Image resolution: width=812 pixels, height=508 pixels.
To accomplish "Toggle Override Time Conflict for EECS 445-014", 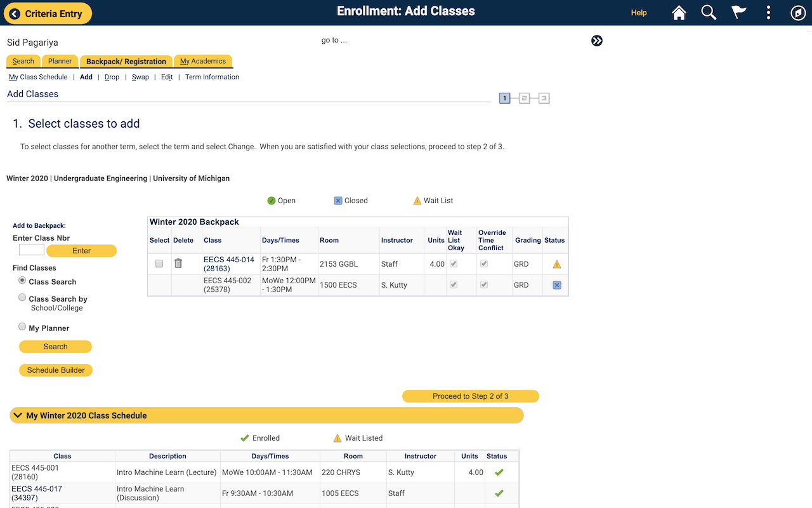I will pos(484,264).
